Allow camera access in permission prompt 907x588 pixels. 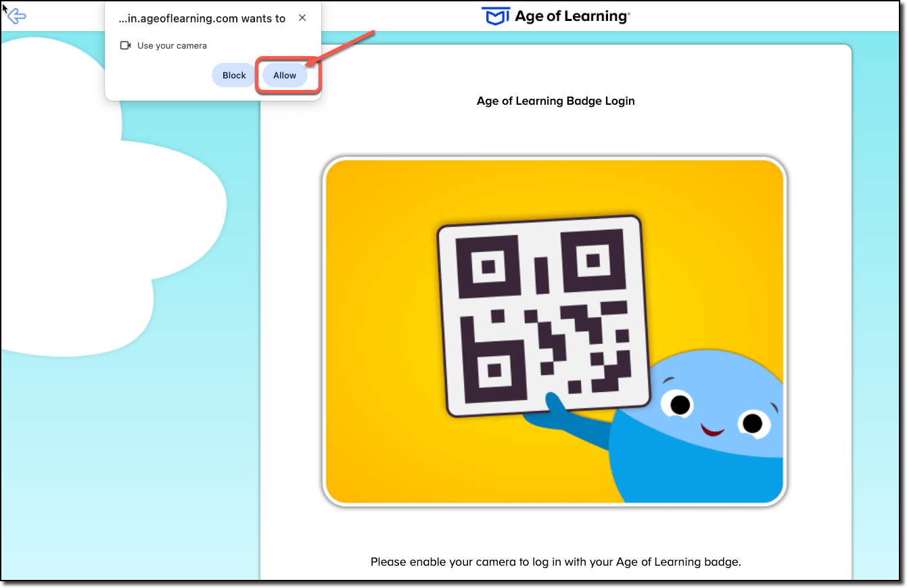tap(285, 76)
